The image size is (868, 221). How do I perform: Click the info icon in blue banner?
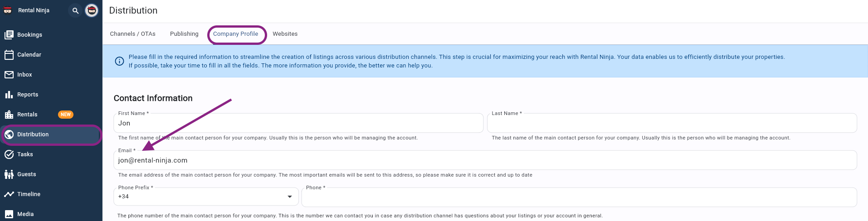pyautogui.click(x=119, y=61)
